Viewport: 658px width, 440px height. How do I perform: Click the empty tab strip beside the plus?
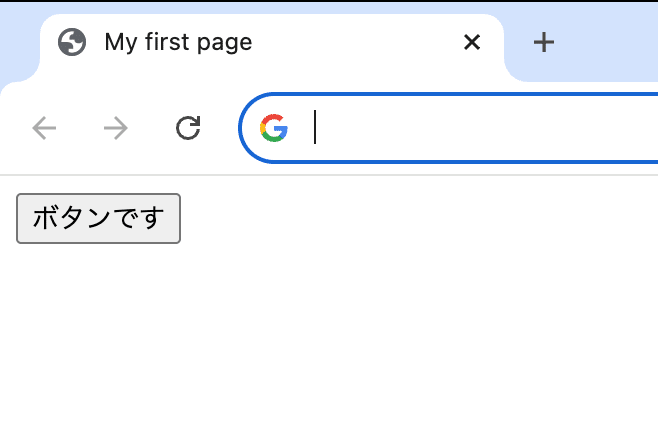click(608, 42)
